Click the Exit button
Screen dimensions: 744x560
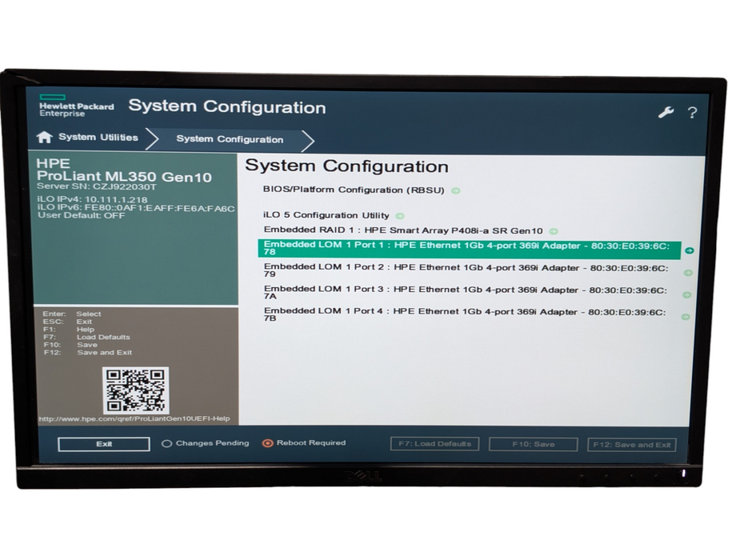104,444
